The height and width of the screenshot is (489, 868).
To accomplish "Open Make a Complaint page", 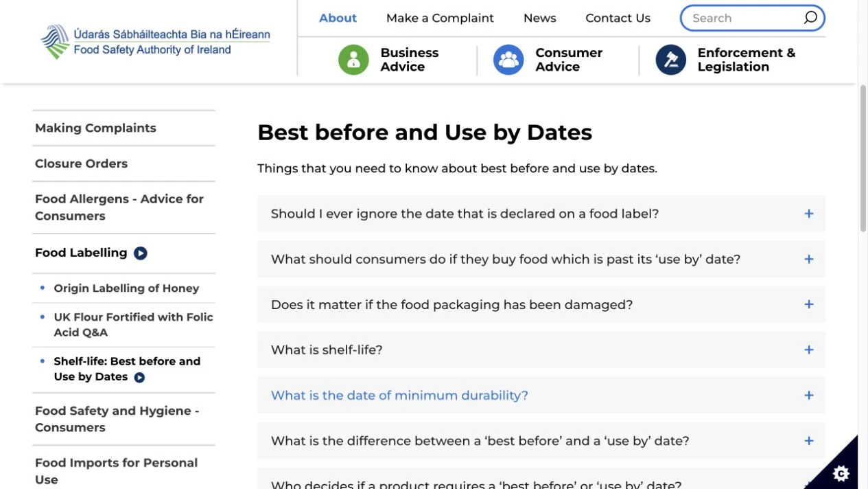I will point(440,18).
